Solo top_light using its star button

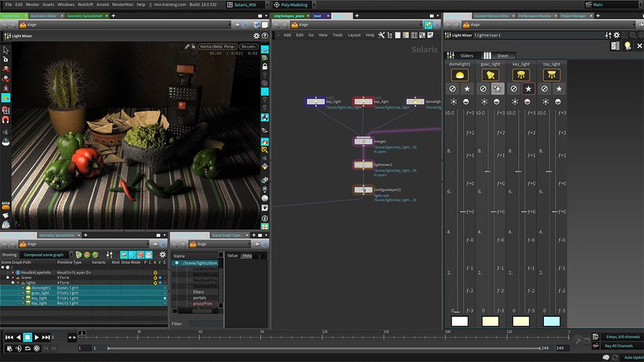[559, 89]
